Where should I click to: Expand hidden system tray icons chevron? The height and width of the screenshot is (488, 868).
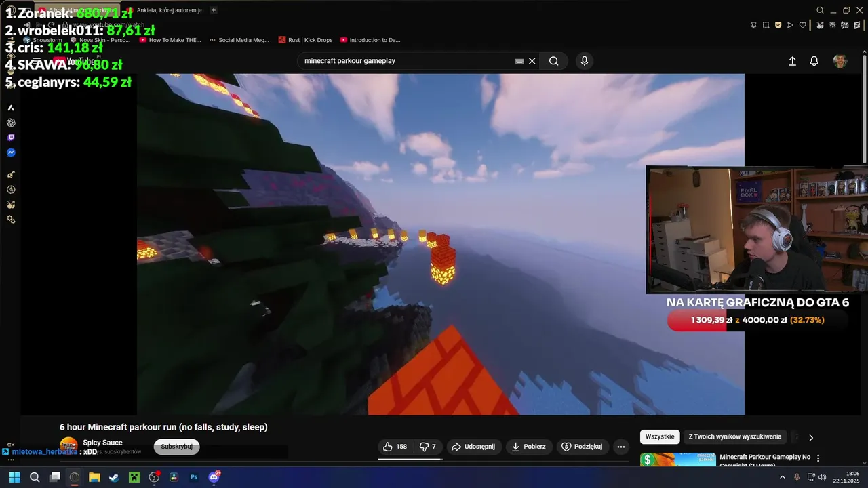[x=783, y=477]
